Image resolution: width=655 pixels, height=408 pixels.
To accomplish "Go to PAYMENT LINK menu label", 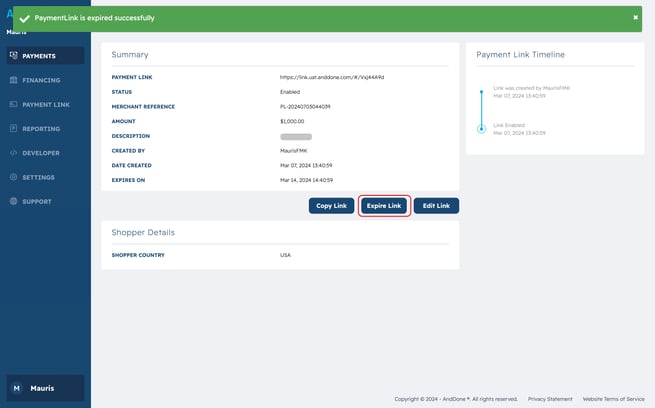I will [46, 104].
